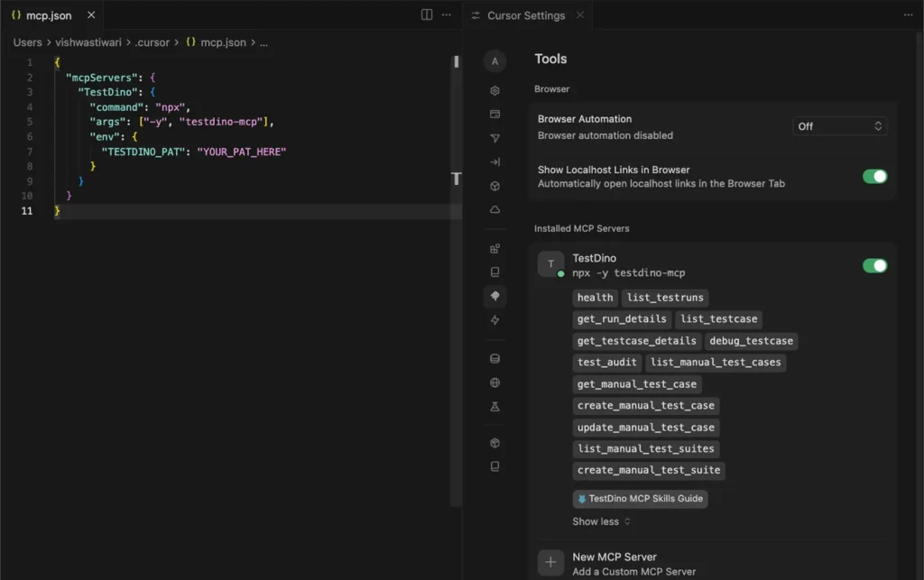Screen dimensions: 924x580
Task: Click the 'list_testcase' tool chip
Action: pyautogui.click(x=718, y=318)
